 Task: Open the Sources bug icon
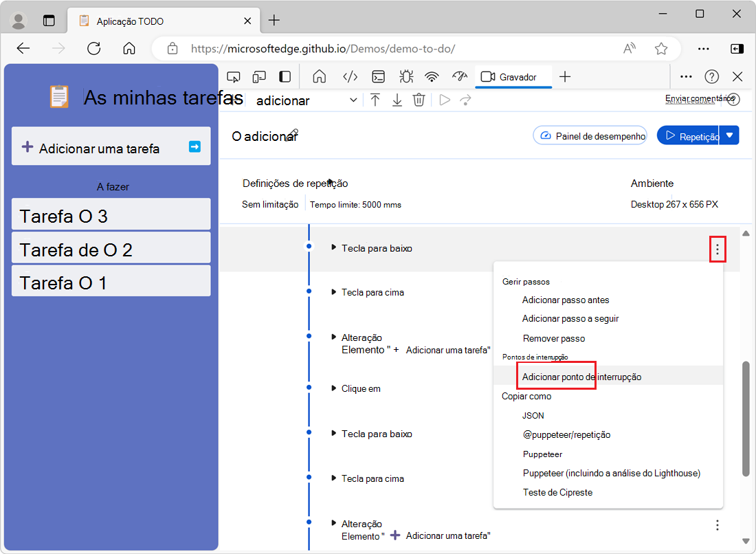(405, 77)
